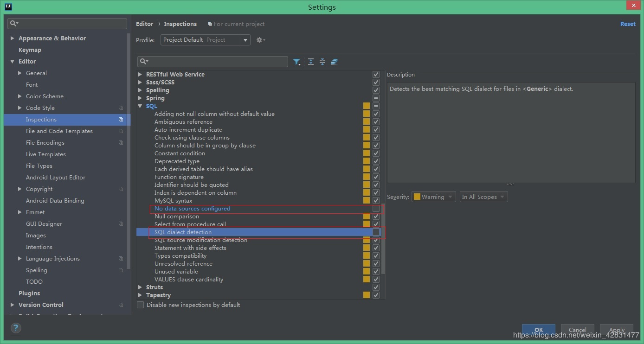
Task: Open the TODO settings page
Action: coord(34,282)
